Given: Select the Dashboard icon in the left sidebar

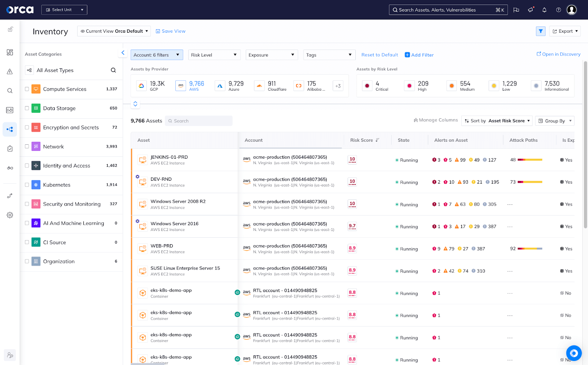Looking at the screenshot, I should click(10, 52).
